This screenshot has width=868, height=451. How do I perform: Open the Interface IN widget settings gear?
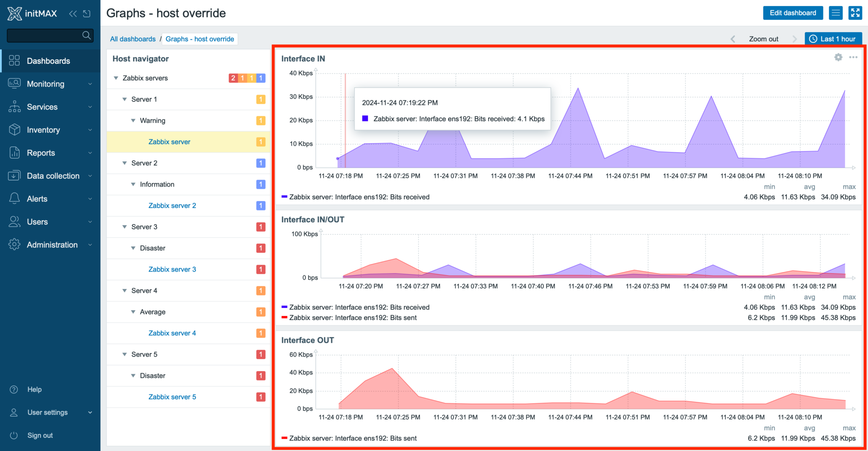coord(838,57)
